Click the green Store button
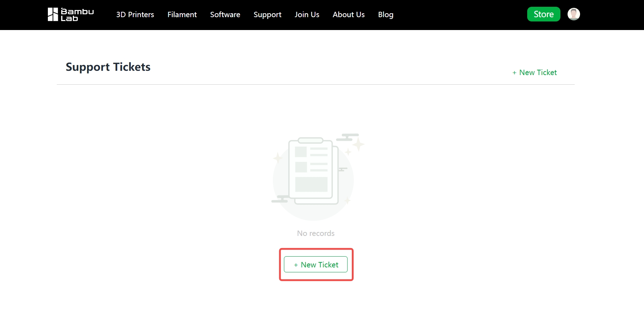 (x=544, y=14)
